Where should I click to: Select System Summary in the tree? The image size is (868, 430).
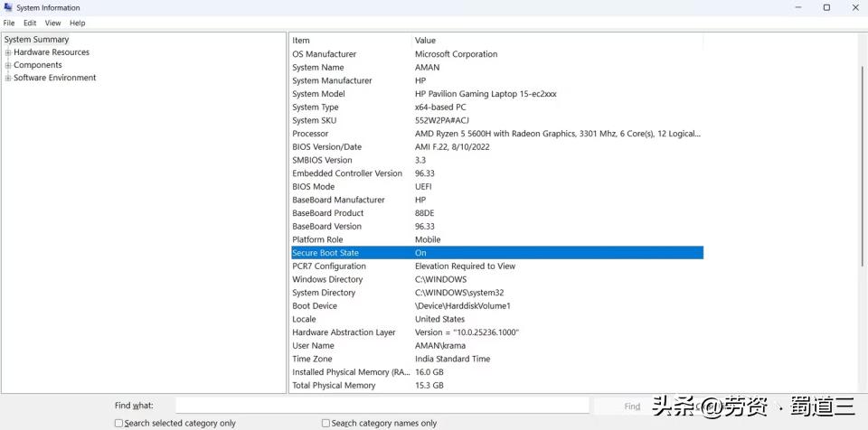point(36,39)
